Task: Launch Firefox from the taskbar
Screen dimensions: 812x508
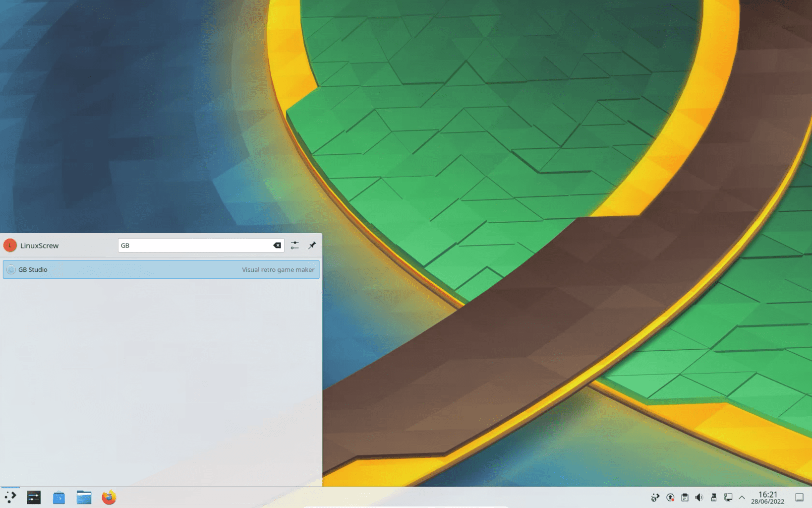Action: (x=109, y=497)
